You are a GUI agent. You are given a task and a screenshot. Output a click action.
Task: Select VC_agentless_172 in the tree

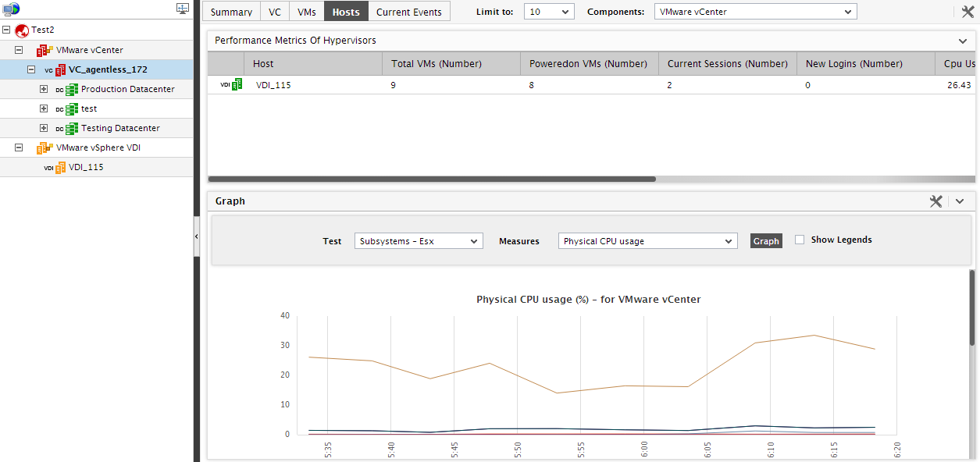108,69
